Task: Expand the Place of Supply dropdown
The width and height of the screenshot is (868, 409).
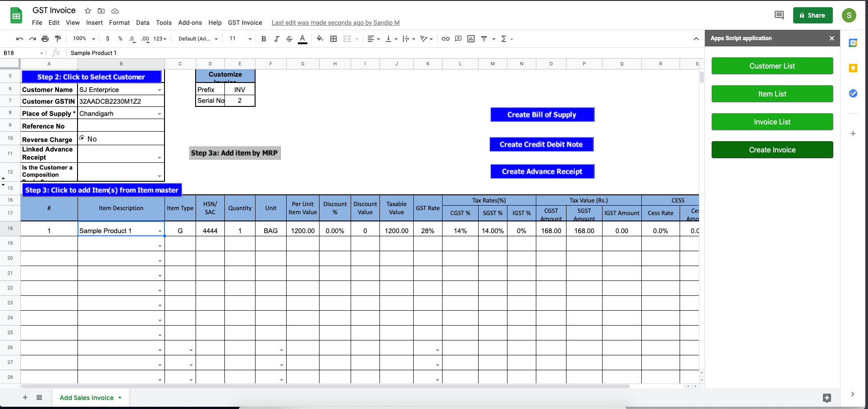Action: [x=159, y=114]
